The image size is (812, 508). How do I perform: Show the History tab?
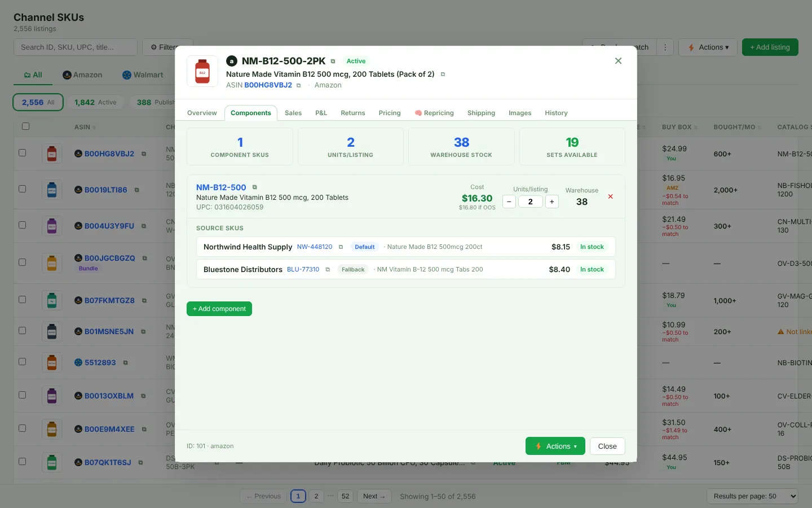556,113
